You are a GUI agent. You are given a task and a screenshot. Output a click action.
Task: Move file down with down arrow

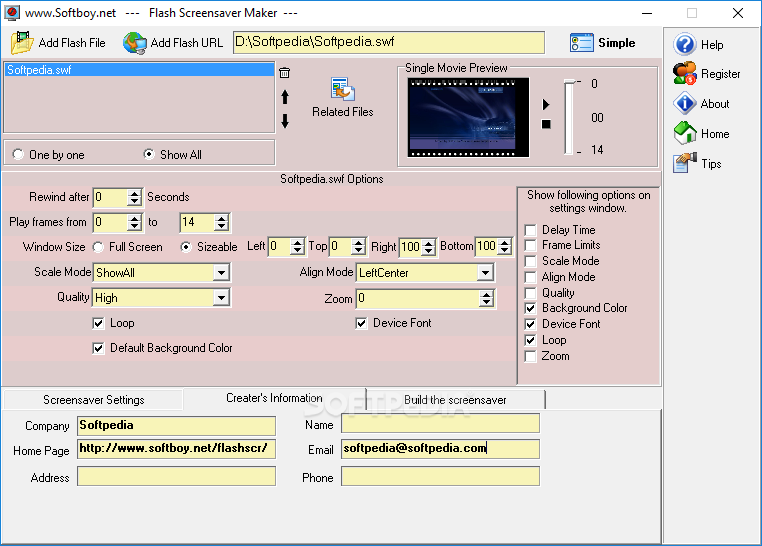(285, 121)
